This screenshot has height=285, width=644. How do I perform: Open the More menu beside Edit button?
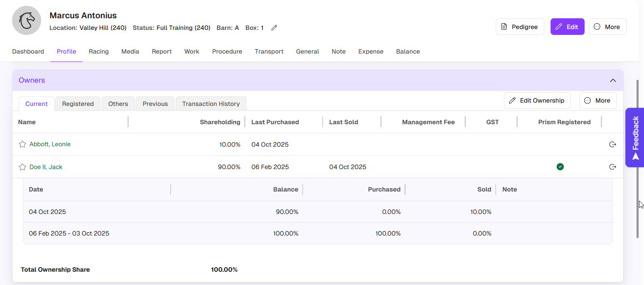607,27
